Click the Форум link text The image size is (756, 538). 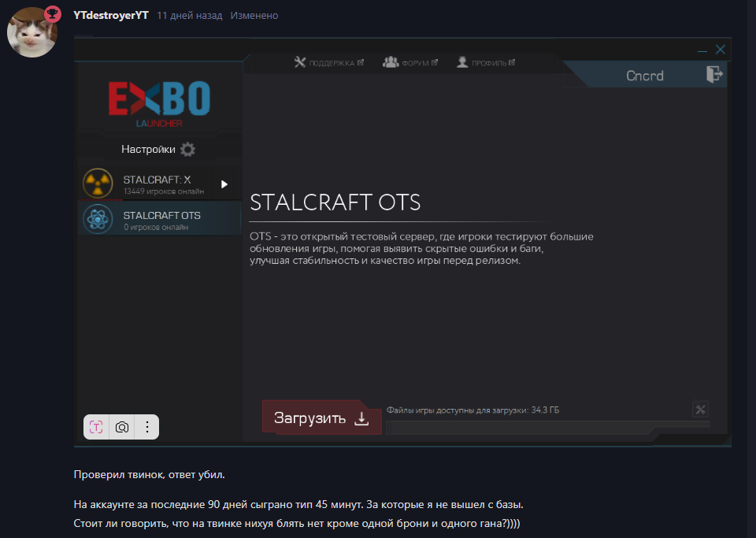[415, 63]
